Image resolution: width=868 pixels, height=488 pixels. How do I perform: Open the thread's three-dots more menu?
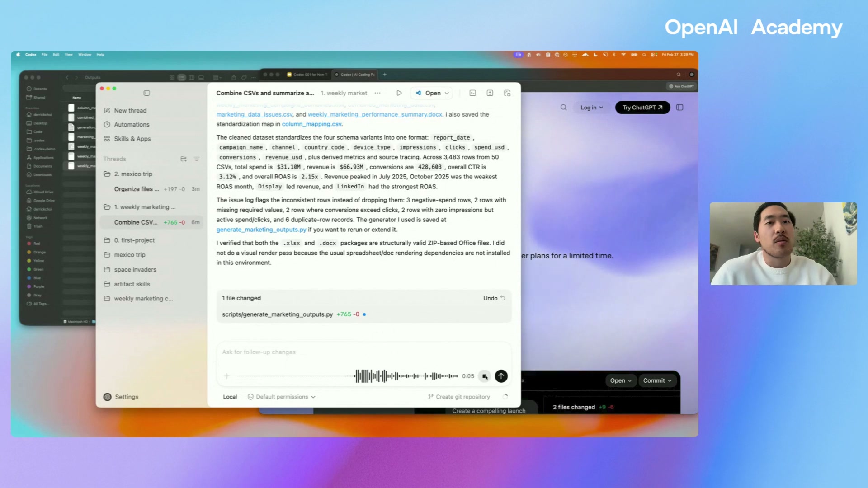[377, 93]
